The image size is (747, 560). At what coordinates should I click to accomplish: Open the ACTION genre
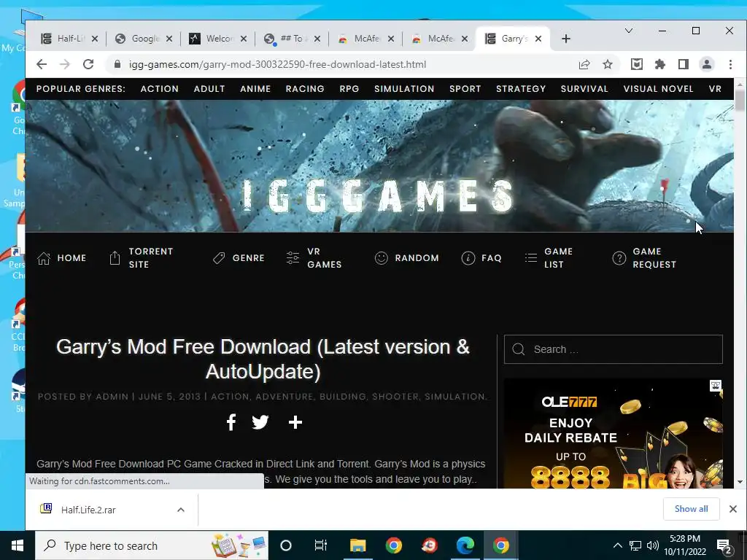pos(160,88)
